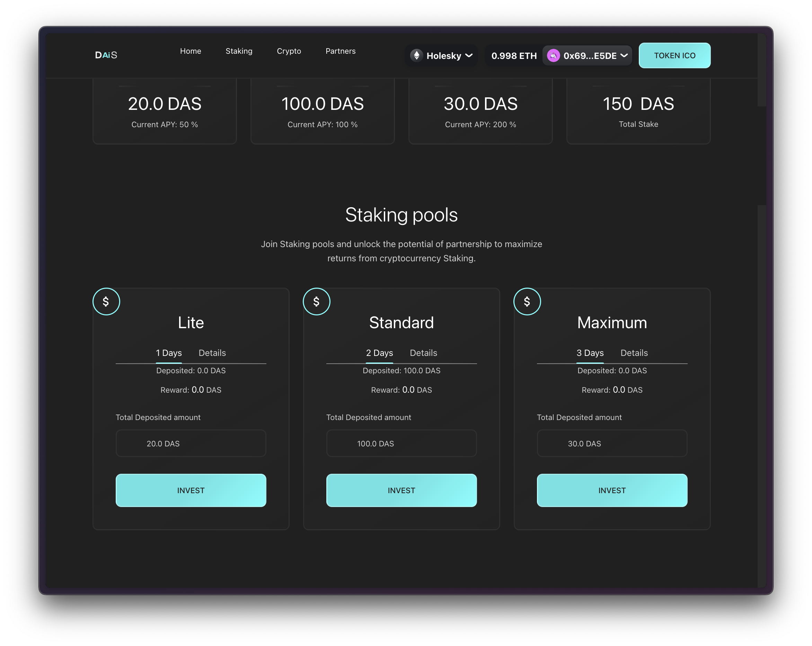Go to the Staking menu item
This screenshot has height=646, width=812.
coord(239,51)
